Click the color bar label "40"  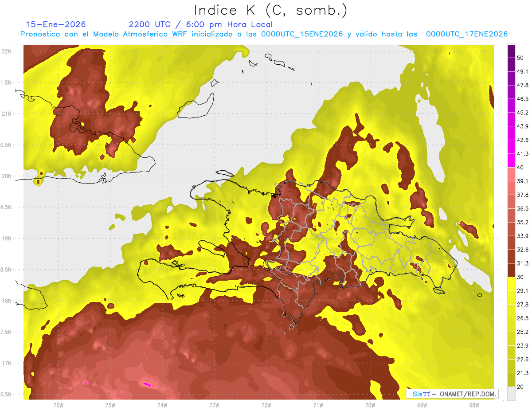(x=520, y=168)
